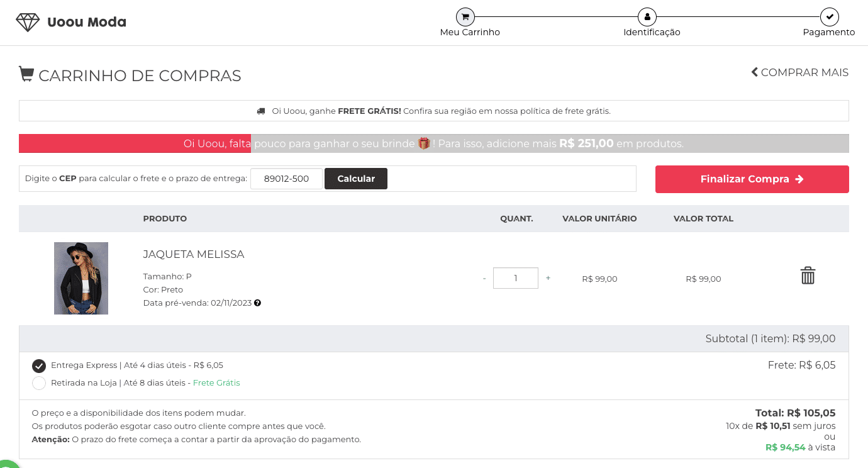
Task: Click the Meu Carrinho cart step icon
Action: tap(465, 17)
